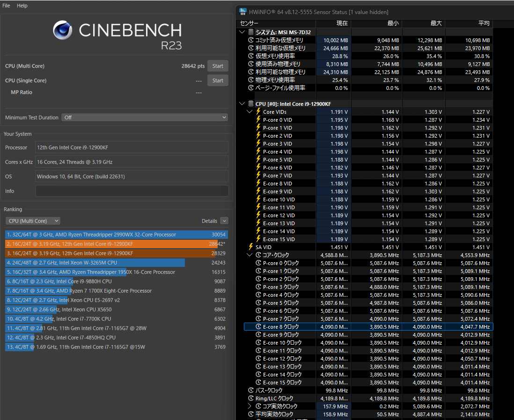Click the OS information field
Screen dimensions: 514x420
pos(132,177)
